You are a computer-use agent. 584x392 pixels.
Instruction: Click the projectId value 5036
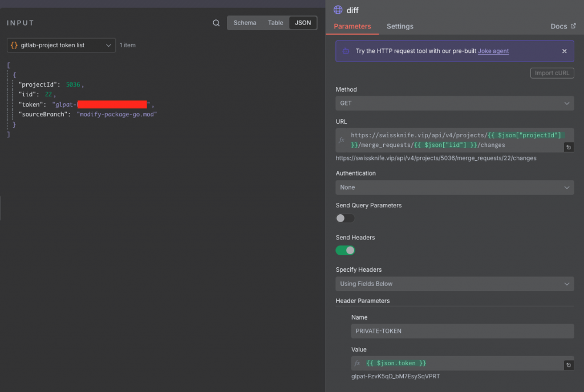73,84
